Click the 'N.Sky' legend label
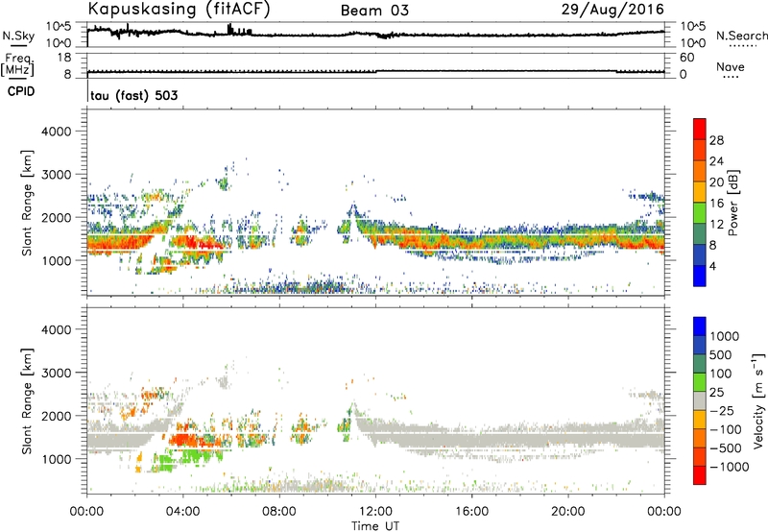This screenshot has width=768, height=532. [x=18, y=36]
